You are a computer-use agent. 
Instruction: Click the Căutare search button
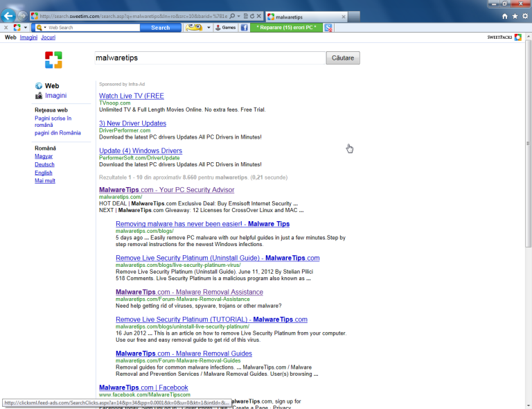343,58
